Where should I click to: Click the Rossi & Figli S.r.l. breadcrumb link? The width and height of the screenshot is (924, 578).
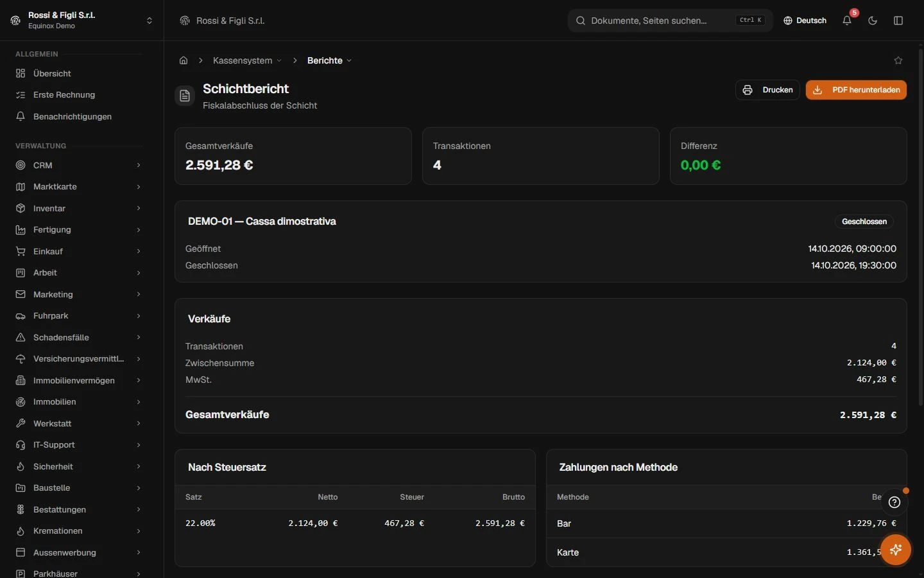230,21
